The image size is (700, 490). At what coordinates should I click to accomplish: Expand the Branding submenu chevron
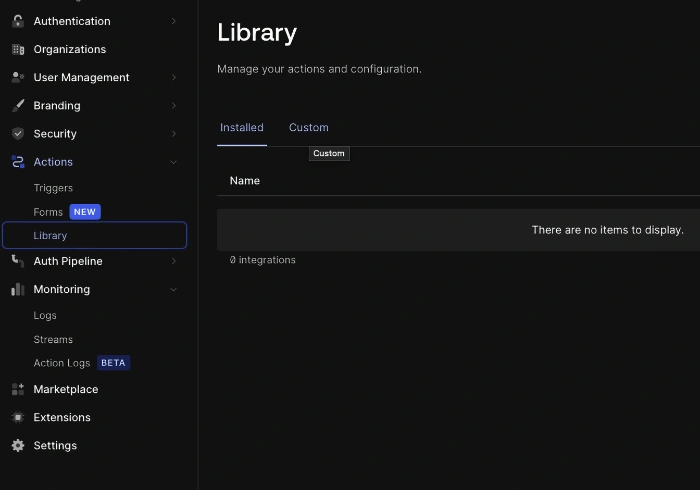click(x=173, y=105)
